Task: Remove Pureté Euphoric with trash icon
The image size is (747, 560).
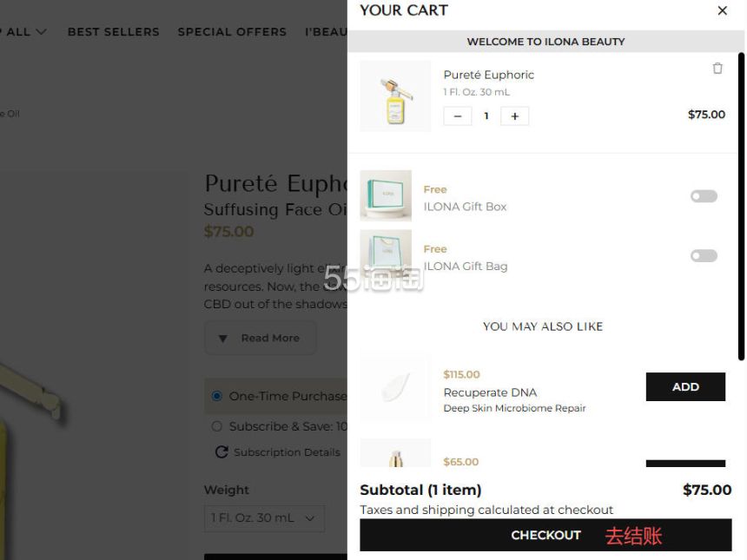Action: [x=717, y=69]
